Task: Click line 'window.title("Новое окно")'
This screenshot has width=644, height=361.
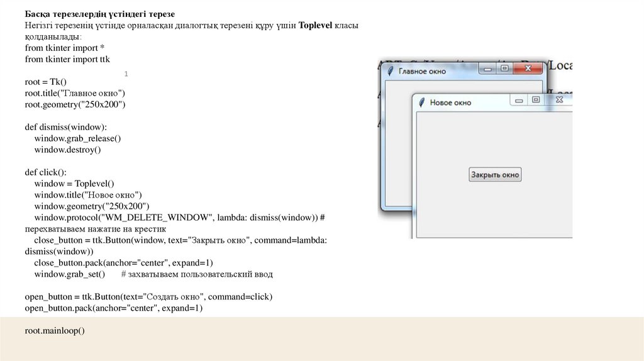Action: click(88, 195)
